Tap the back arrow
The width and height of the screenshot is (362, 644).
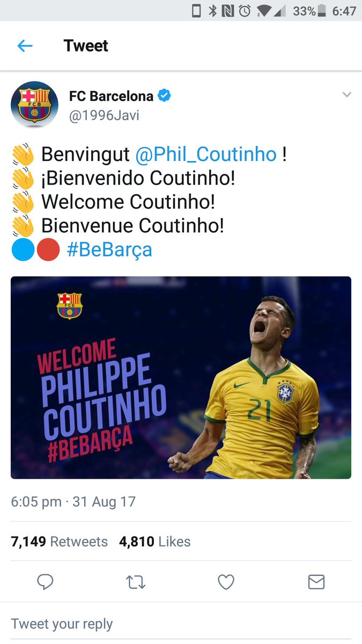click(x=25, y=46)
